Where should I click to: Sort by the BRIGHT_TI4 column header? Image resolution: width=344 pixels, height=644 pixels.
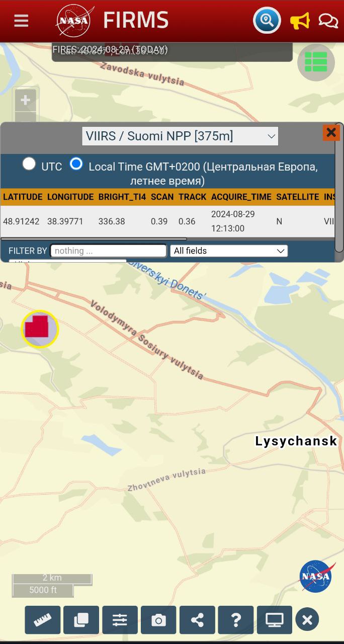122,197
